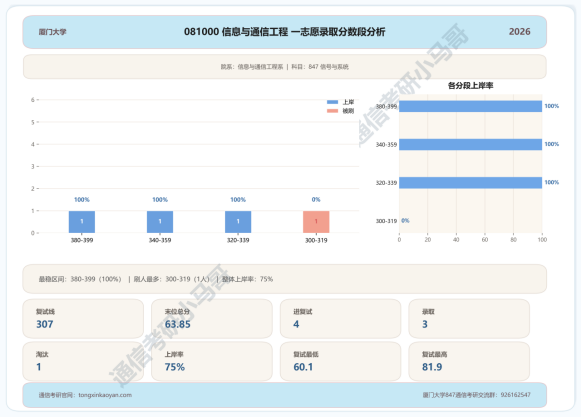
Task: Click the 320-339 x-axis label in the bar chart
Action: (x=238, y=240)
